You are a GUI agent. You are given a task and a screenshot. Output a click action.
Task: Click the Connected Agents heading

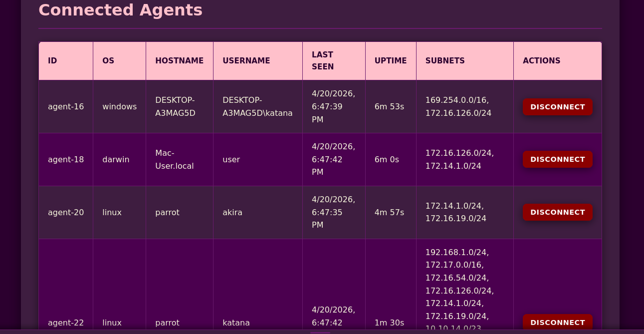click(x=120, y=10)
